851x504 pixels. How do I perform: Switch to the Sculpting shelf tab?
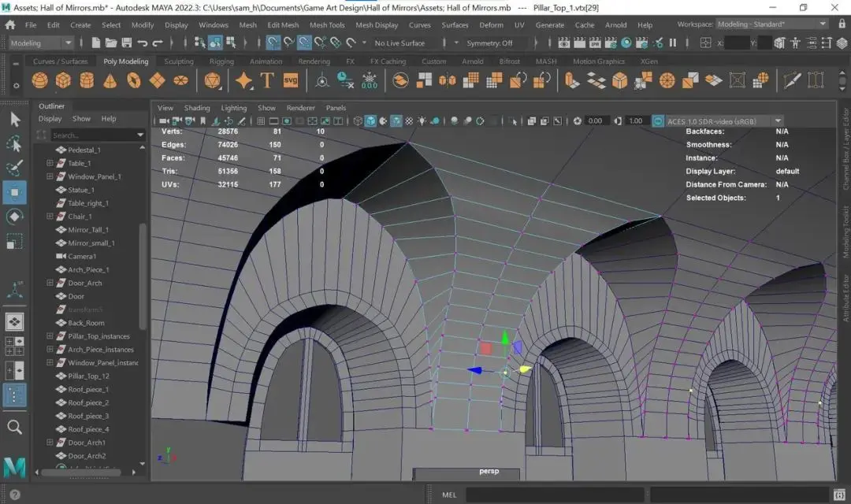[x=179, y=61]
